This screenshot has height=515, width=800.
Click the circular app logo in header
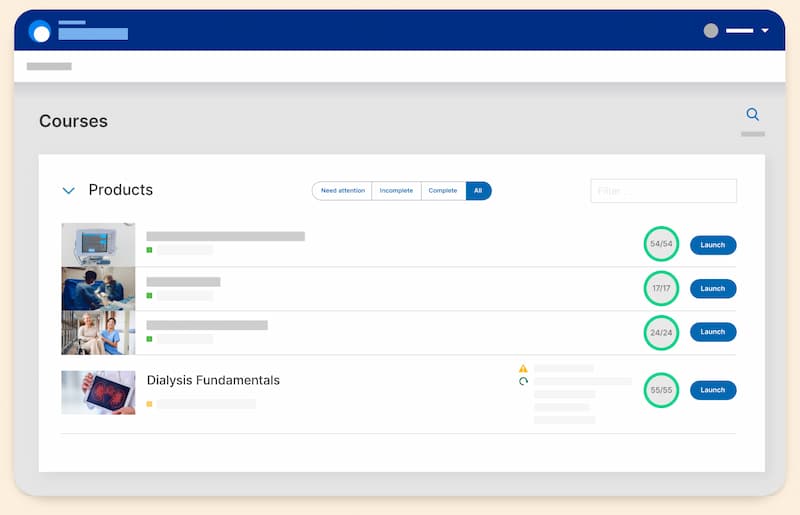pyautogui.click(x=40, y=31)
